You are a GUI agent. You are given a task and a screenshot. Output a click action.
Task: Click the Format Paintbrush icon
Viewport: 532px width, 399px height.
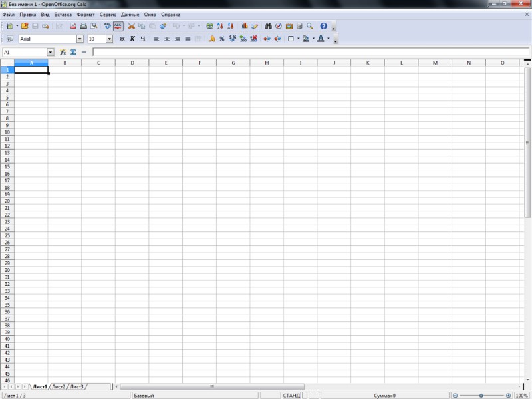pyautogui.click(x=163, y=26)
